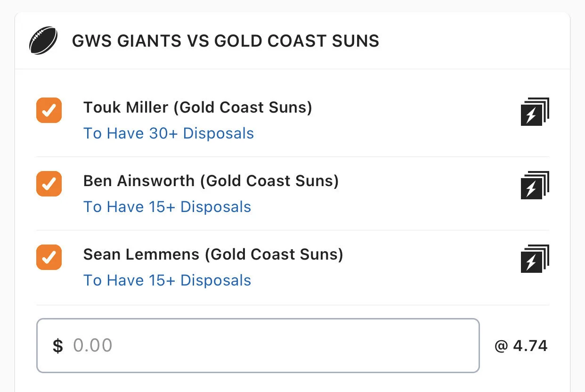
Task: Click the stacked lightning icon for Ben Ainsworth
Action: [535, 185]
